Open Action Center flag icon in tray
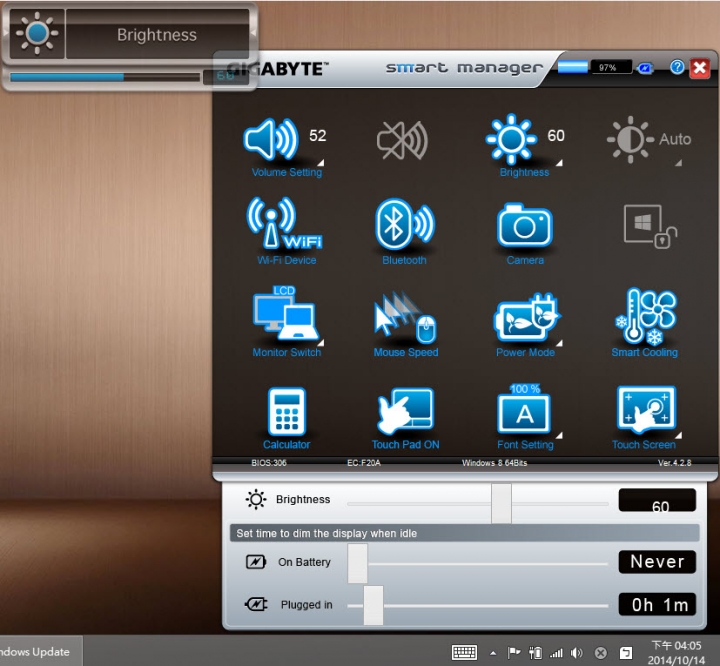This screenshot has width=720, height=666. pos(514,652)
